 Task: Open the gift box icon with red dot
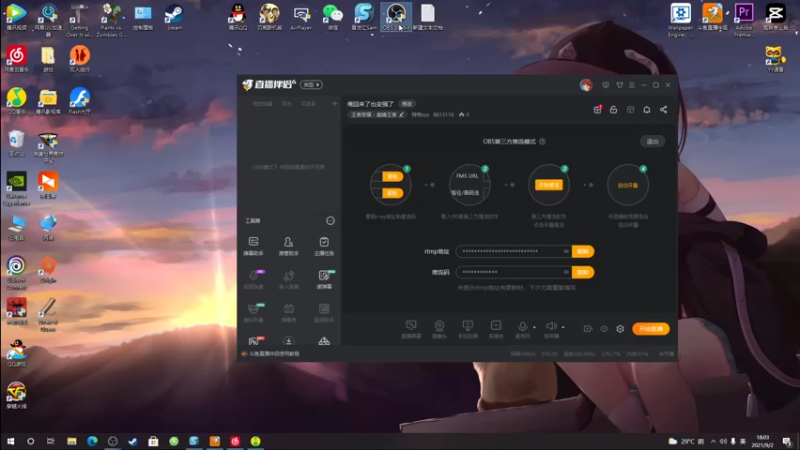pyautogui.click(x=597, y=110)
